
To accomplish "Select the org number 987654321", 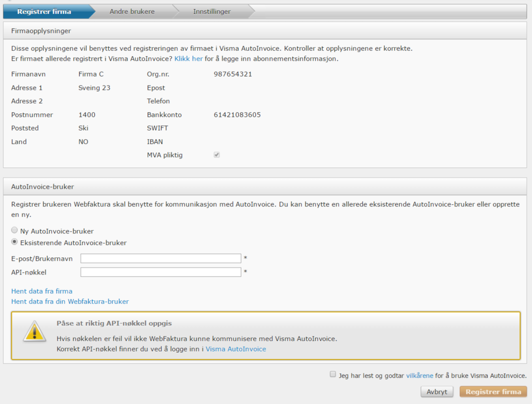I will click(233, 74).
